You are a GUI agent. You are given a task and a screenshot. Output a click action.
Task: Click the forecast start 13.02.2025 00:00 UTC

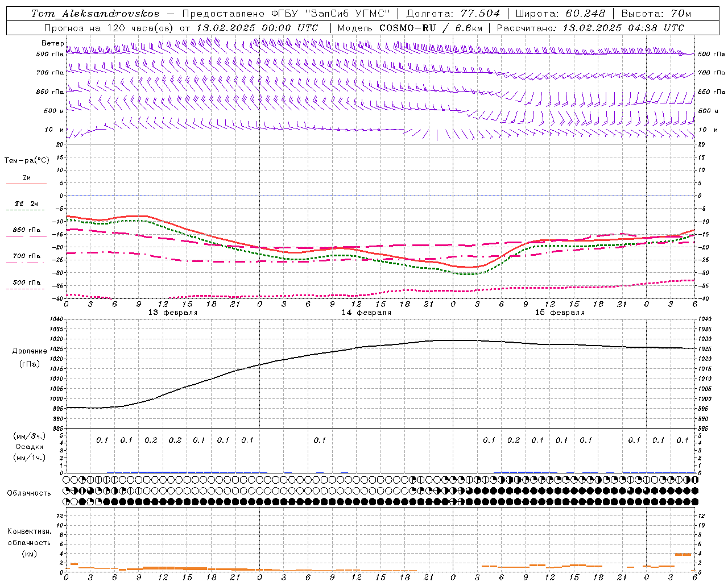point(257,28)
